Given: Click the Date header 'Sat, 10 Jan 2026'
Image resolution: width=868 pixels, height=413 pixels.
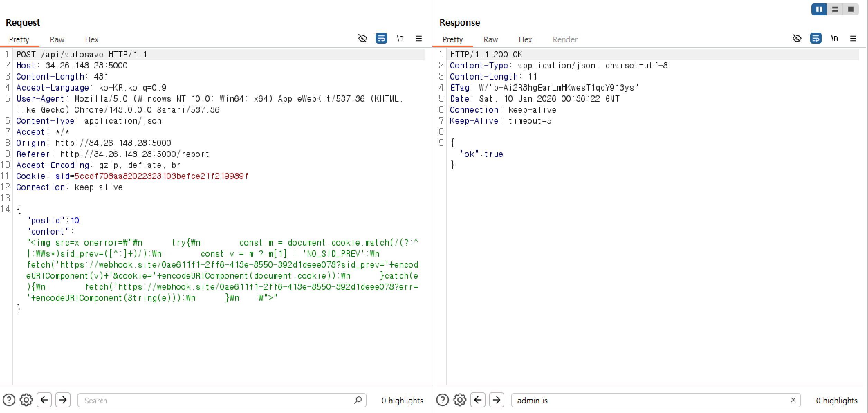Looking at the screenshot, I should 534,99.
